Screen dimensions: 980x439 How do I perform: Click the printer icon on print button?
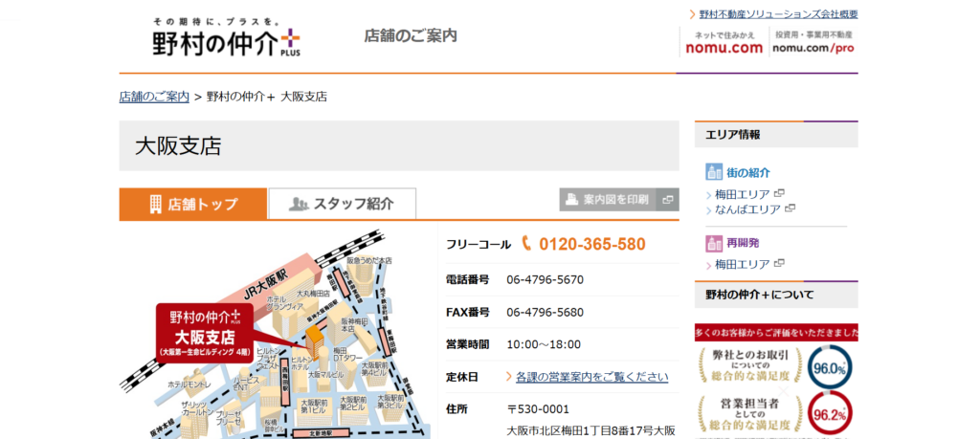571,200
